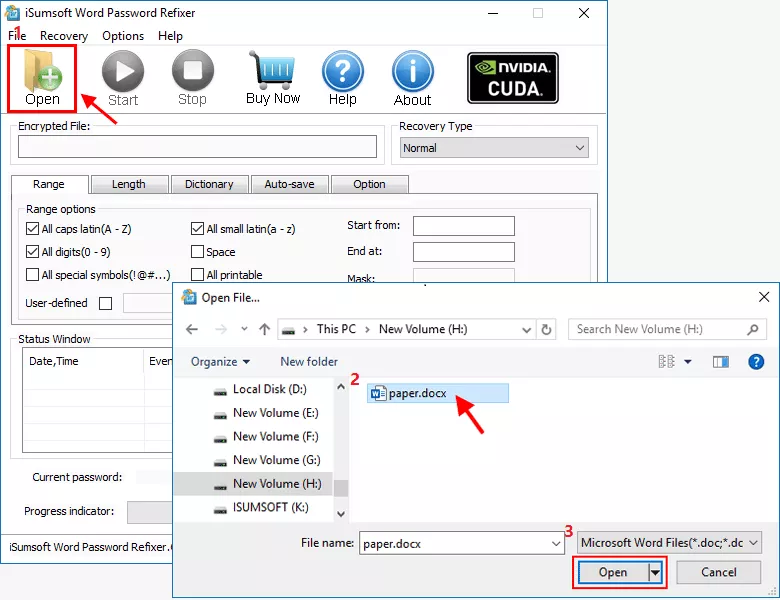The height and width of the screenshot is (600, 780).
Task: Switch to the Auto-save tab
Action: point(290,184)
